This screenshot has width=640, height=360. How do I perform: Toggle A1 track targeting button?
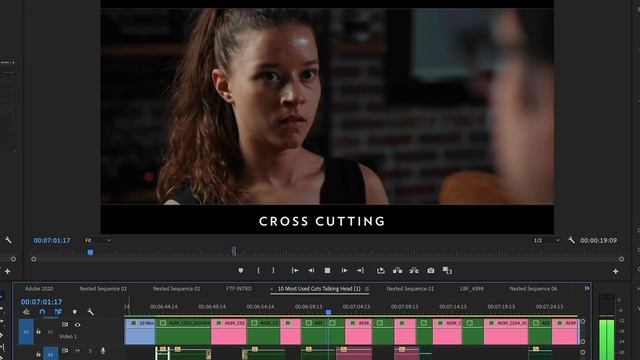tap(51, 354)
